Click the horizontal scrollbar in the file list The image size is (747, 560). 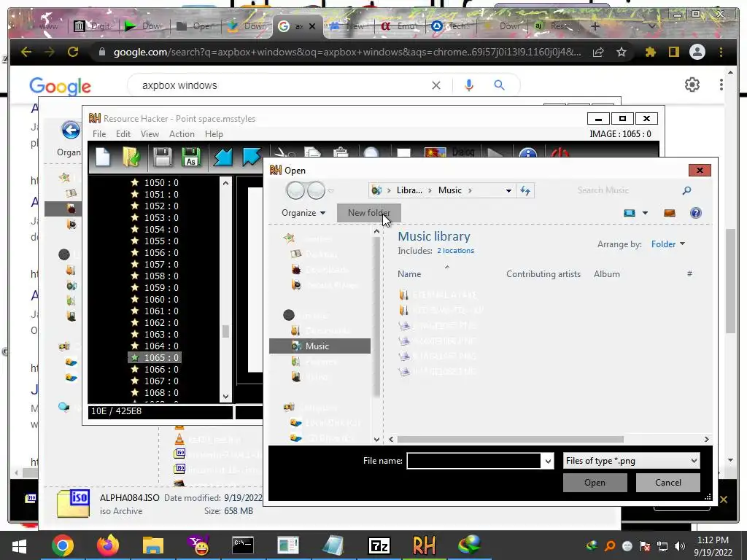(x=510, y=439)
